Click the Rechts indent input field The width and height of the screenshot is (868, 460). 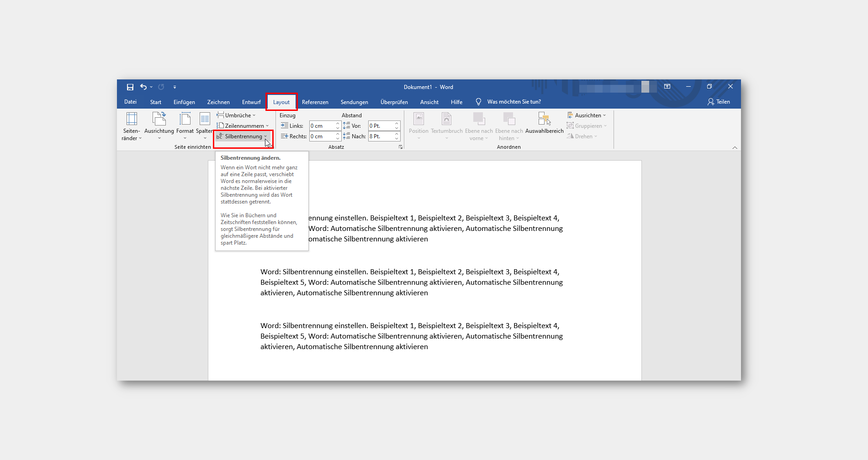(322, 136)
